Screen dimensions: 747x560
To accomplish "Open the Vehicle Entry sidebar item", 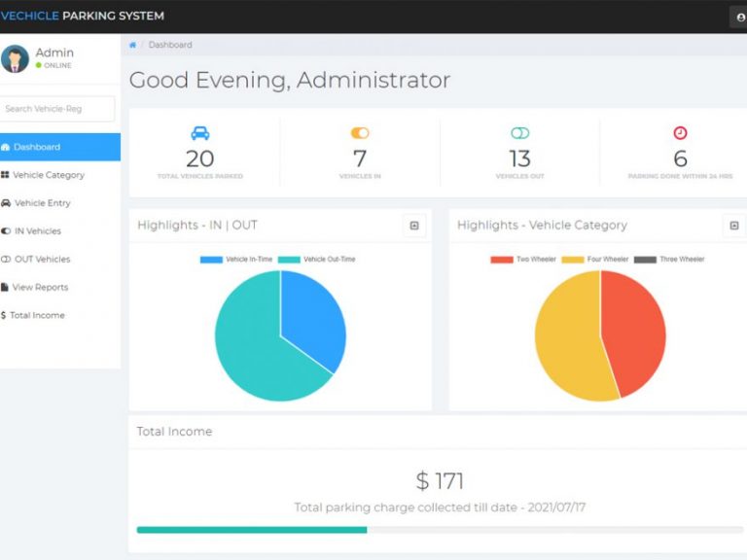I will (x=42, y=203).
